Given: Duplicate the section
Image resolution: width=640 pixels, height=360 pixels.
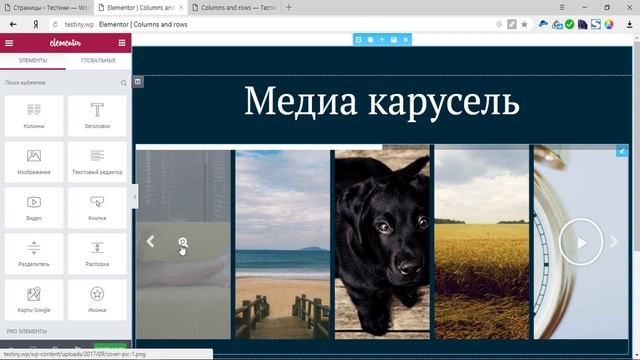Looking at the screenshot, I should [370, 40].
